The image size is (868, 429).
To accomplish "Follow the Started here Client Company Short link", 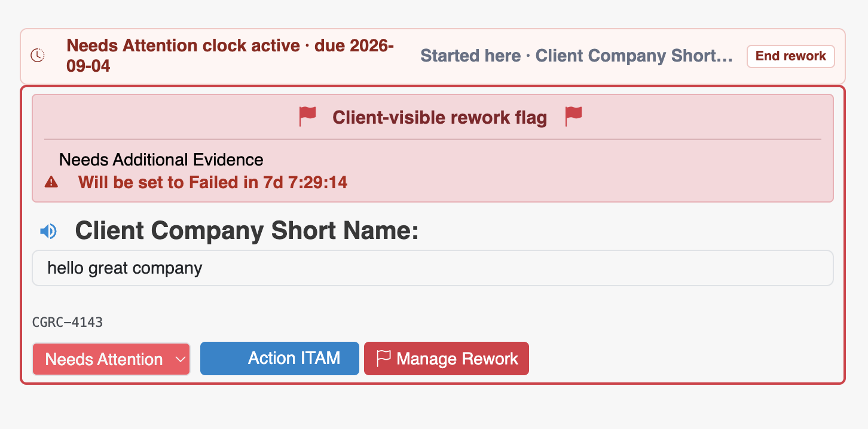I will pyautogui.click(x=576, y=56).
